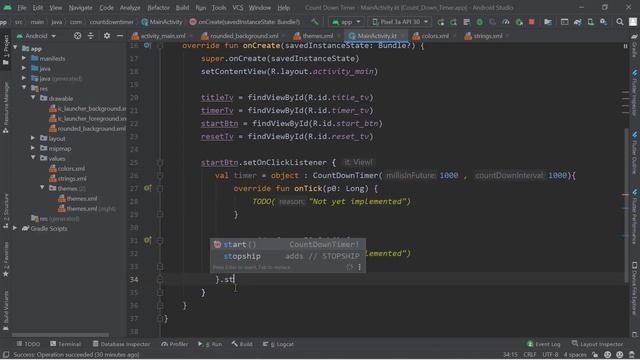The height and width of the screenshot is (360, 640).
Task: Open the Profiler tool window
Action: click(x=175, y=344)
